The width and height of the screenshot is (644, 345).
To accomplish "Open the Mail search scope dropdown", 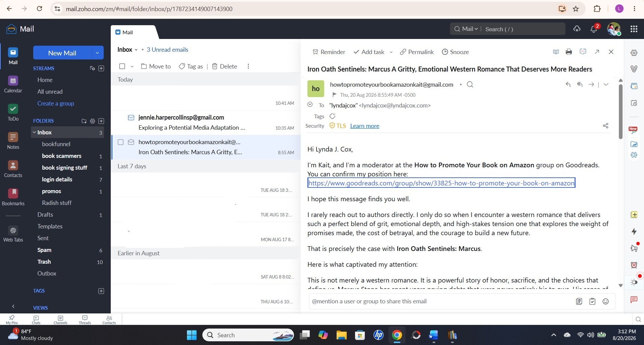I will (x=470, y=29).
